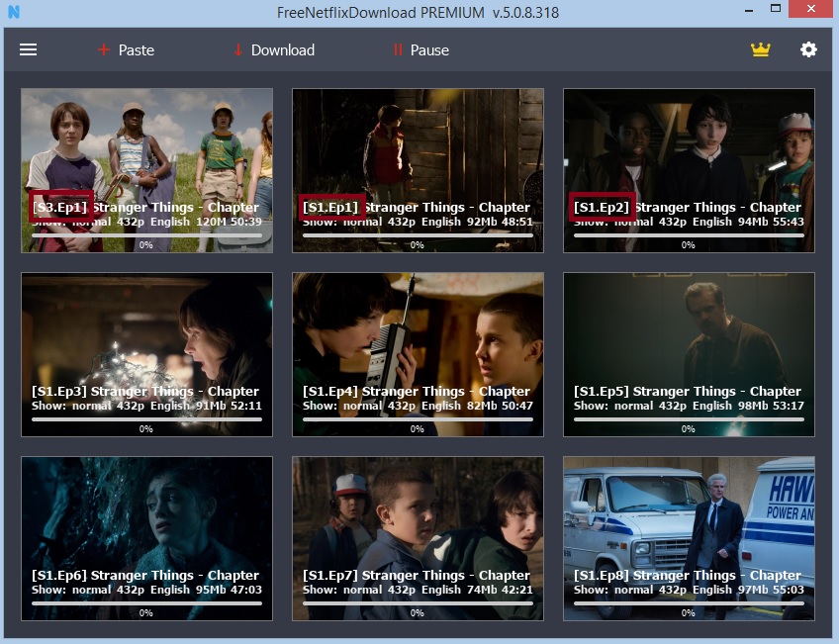The image size is (839, 644).
Task: Click the red plus Paste icon
Action: click(104, 49)
